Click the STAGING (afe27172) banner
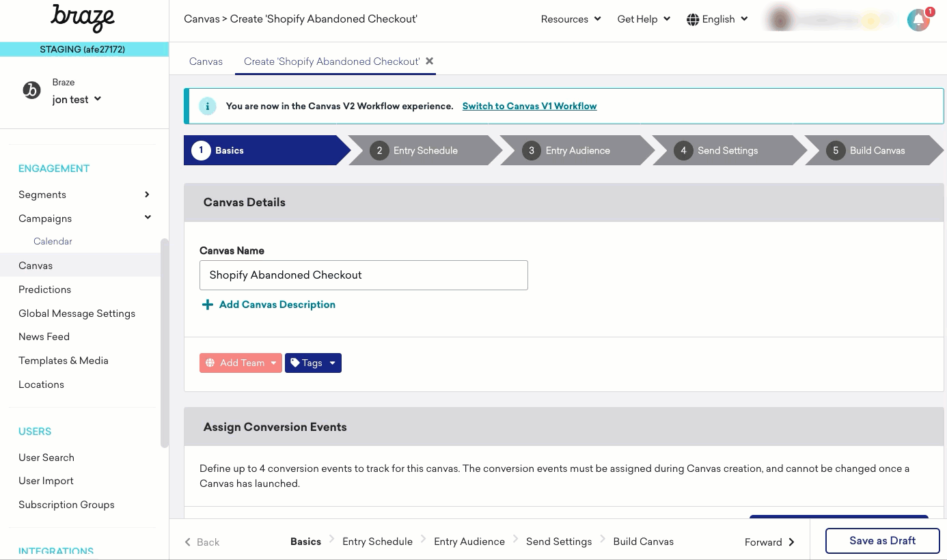Screen dimensions: 947x560 (x=84, y=49)
